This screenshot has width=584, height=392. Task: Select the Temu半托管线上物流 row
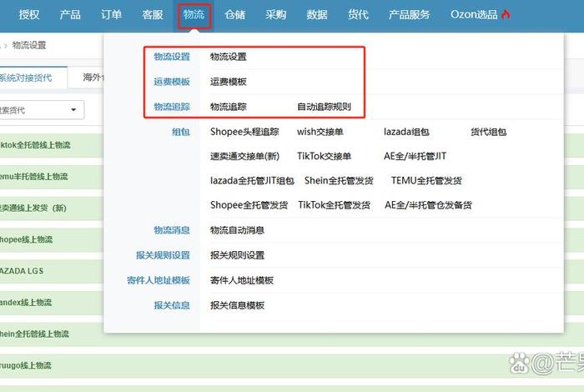[x=52, y=177]
